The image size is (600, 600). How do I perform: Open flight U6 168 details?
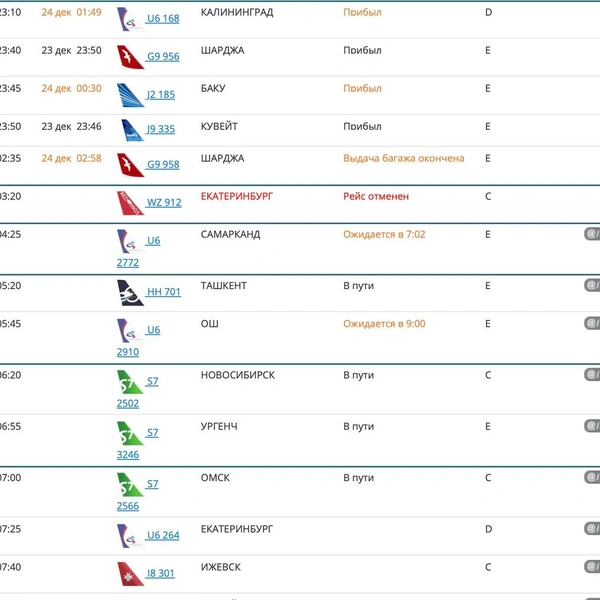coord(163,18)
